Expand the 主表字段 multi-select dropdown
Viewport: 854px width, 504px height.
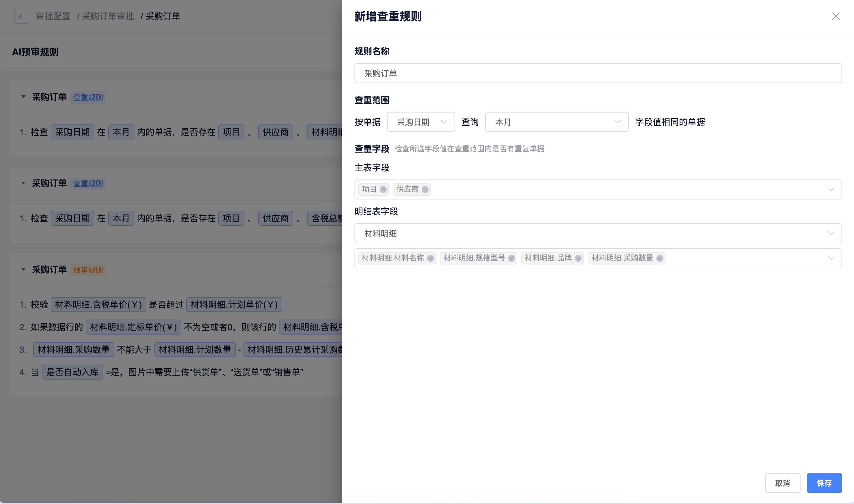(831, 189)
